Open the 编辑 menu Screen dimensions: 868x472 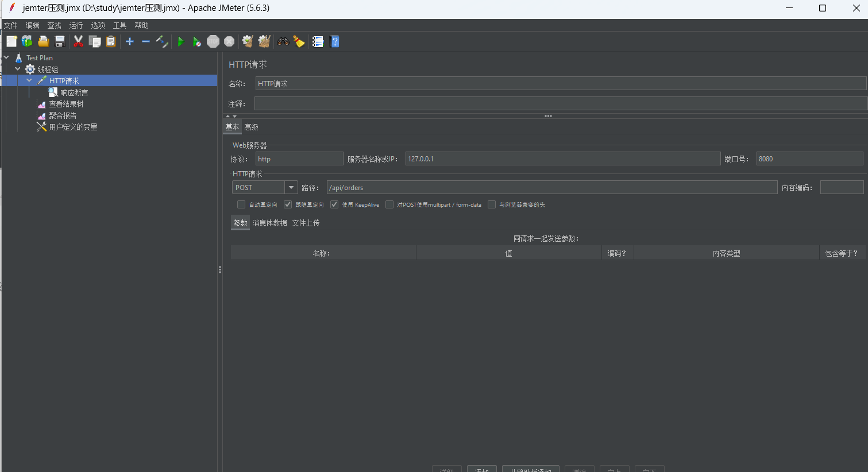click(x=33, y=25)
